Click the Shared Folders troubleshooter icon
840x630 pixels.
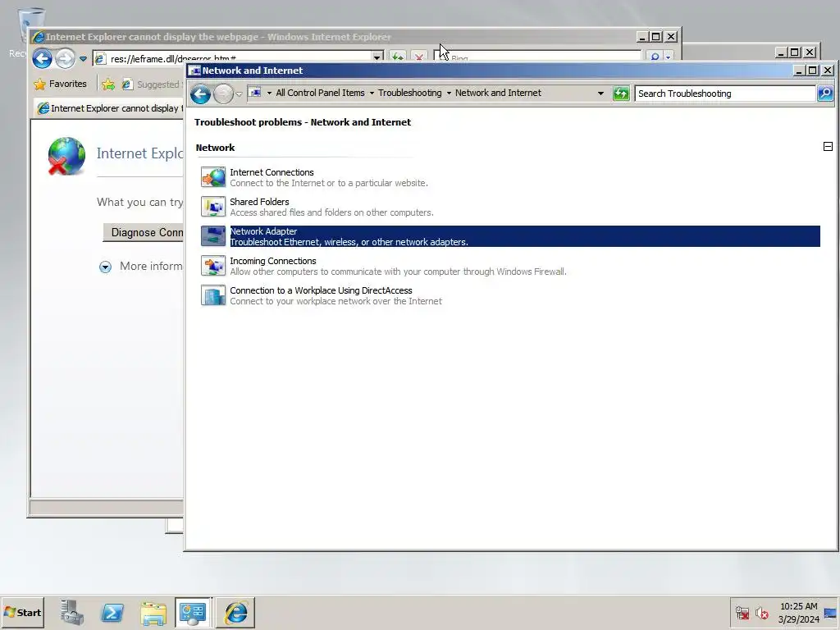coord(213,207)
